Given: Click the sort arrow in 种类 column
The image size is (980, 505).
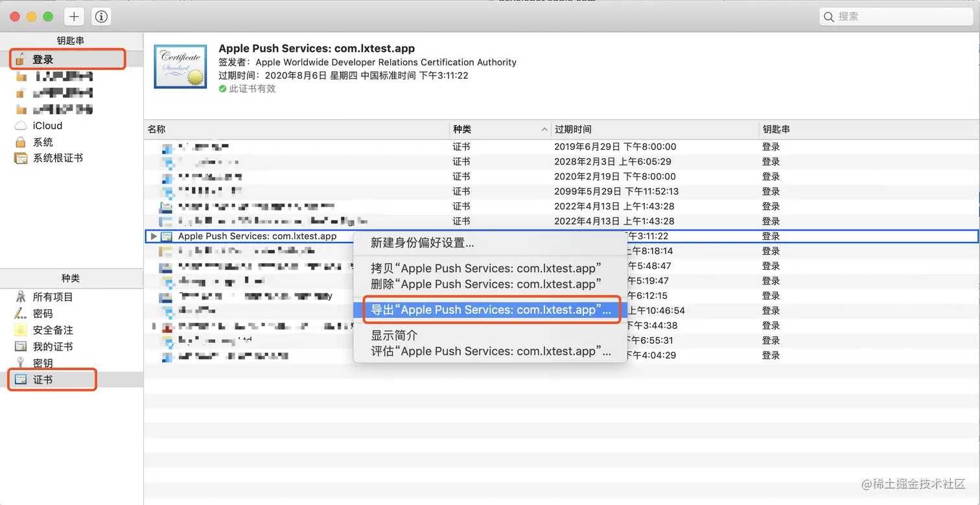Looking at the screenshot, I should tap(544, 130).
